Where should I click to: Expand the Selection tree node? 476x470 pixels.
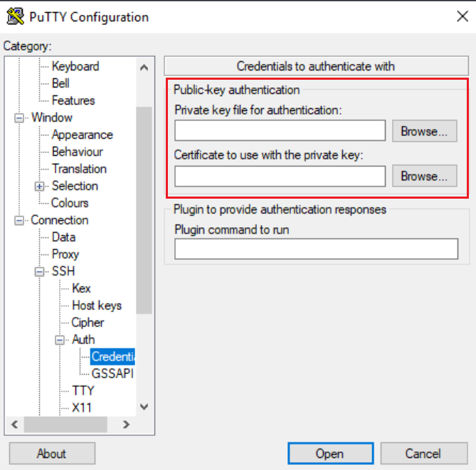39,187
